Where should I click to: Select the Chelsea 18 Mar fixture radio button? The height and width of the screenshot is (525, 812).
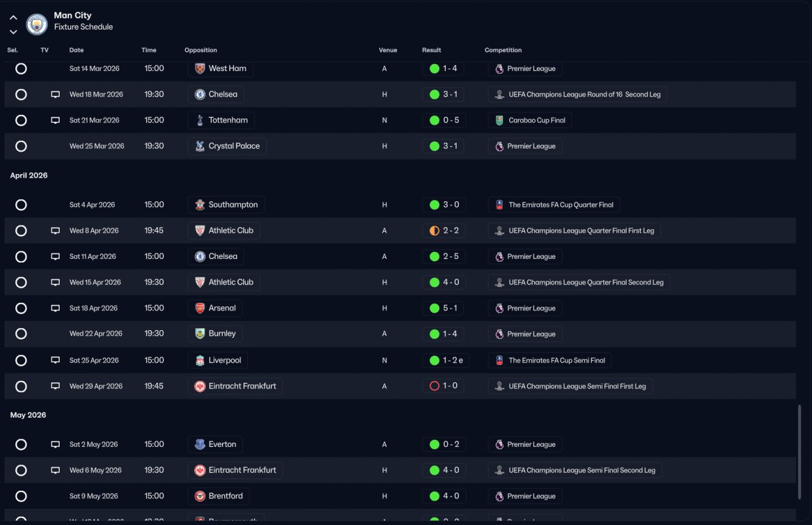(x=21, y=95)
